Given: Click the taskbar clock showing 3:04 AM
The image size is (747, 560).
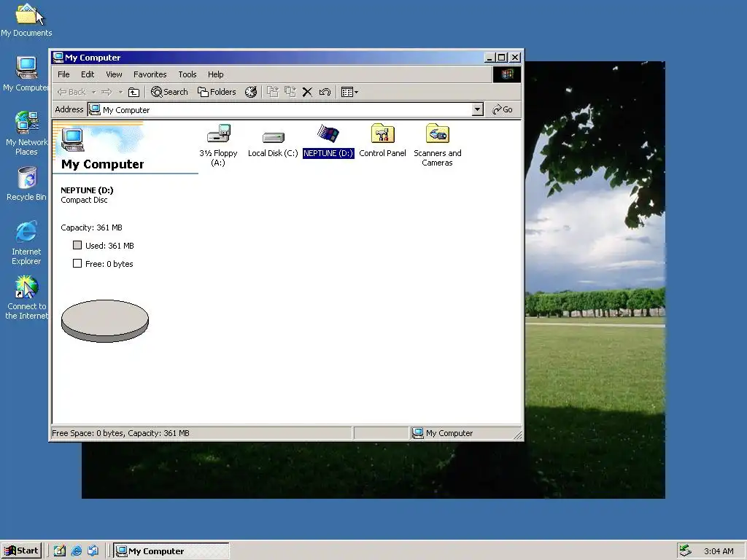Looking at the screenshot, I should tap(719, 551).
